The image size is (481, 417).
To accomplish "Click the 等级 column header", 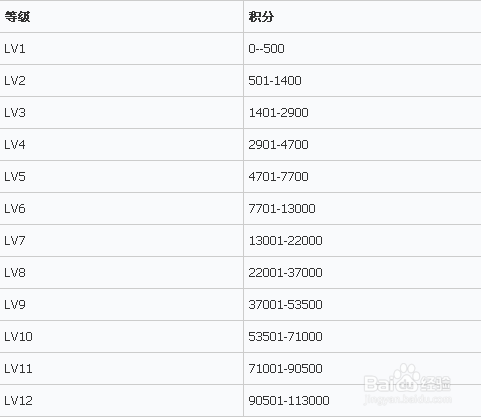I will (17, 17).
